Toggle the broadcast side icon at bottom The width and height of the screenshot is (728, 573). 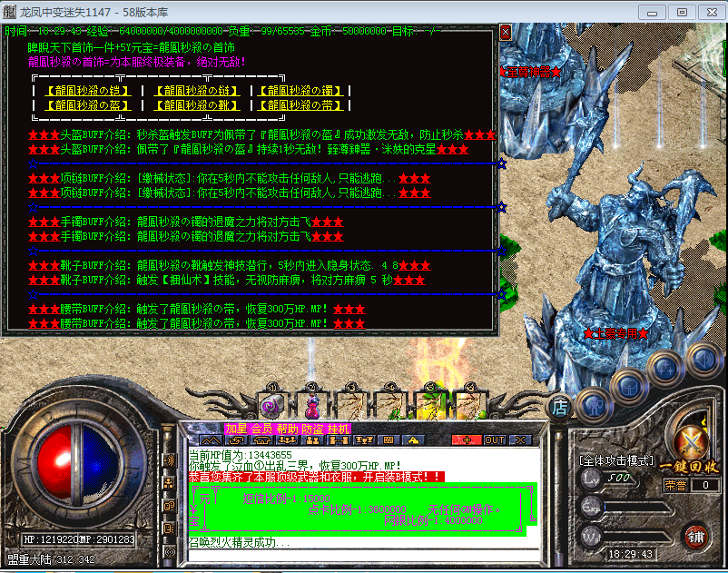point(169,551)
